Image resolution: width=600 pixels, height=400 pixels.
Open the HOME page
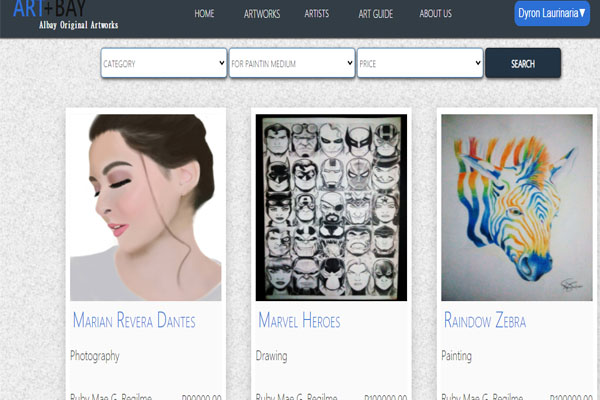click(204, 14)
